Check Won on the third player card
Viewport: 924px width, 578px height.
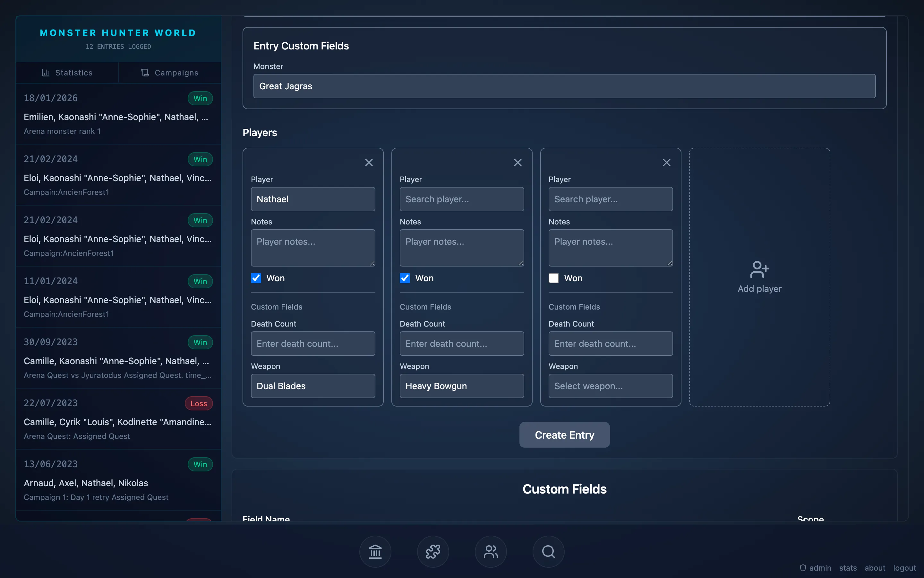coord(554,278)
